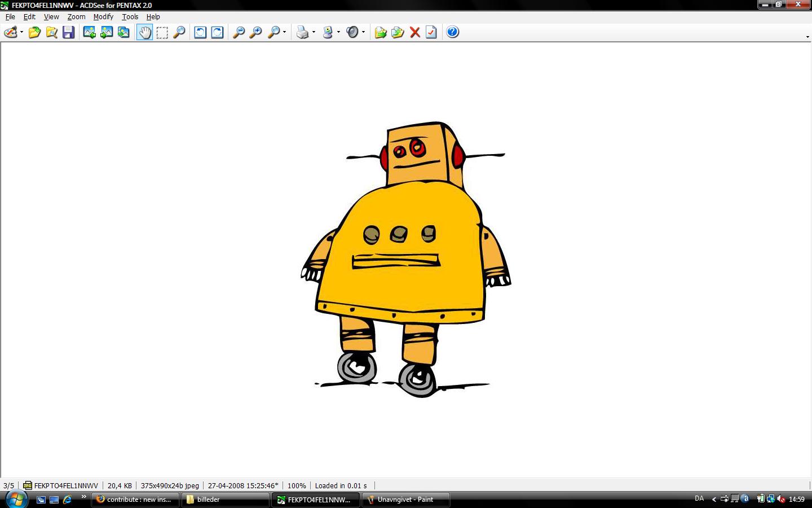Click the yellow robot image
Image resolution: width=812 pixels, height=508 pixels.
406,260
